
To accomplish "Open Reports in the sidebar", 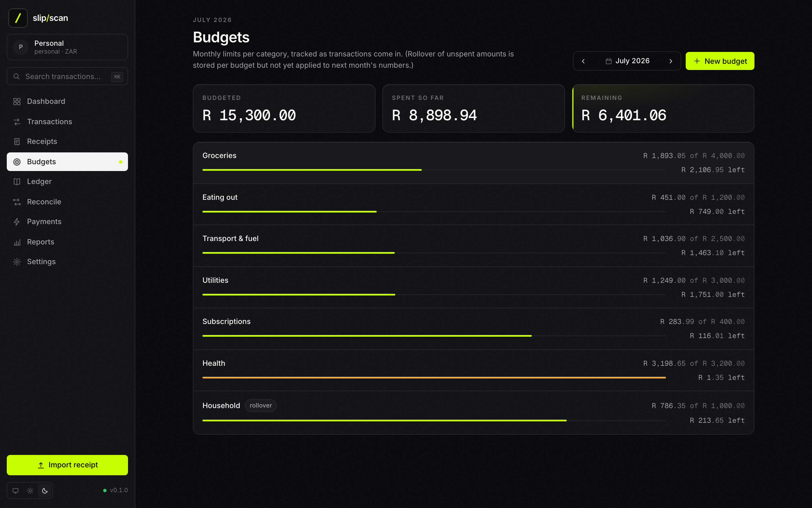I will pos(67,242).
